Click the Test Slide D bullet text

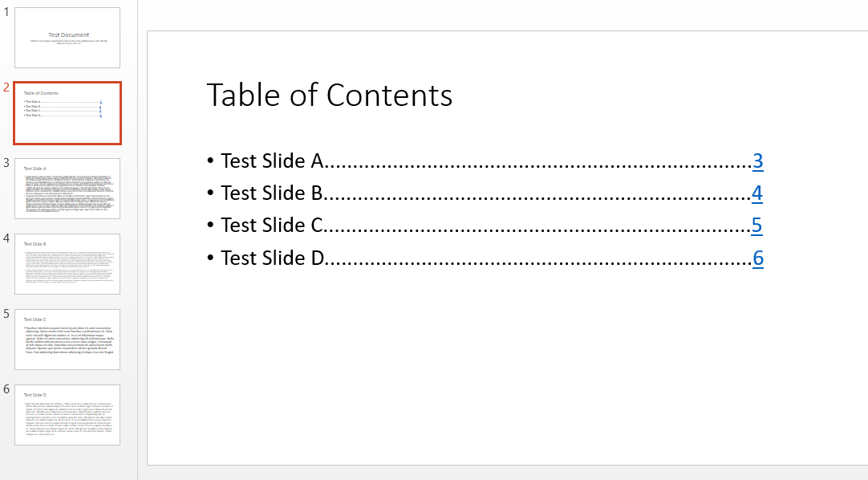[271, 258]
